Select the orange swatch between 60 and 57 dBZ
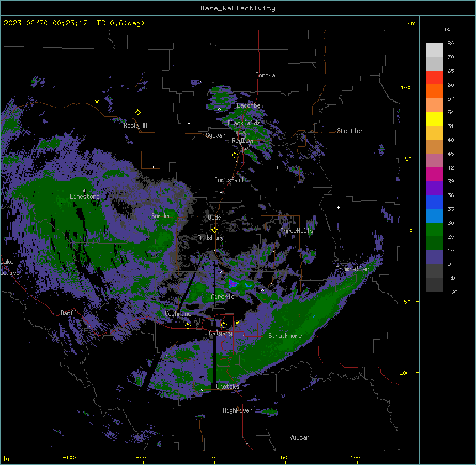476x465 pixels. 434,91
